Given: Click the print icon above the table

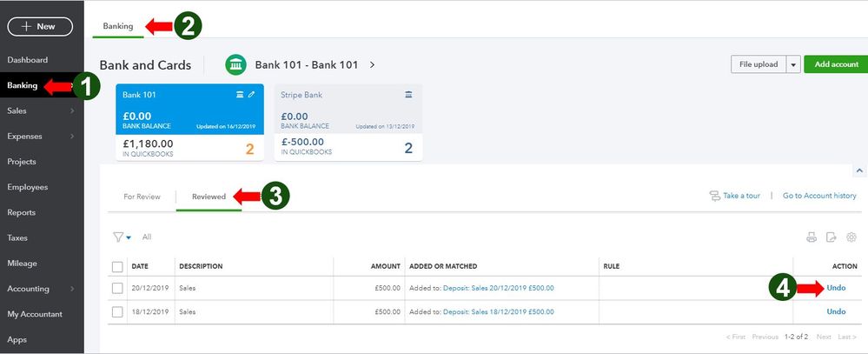Looking at the screenshot, I should pyautogui.click(x=812, y=237).
